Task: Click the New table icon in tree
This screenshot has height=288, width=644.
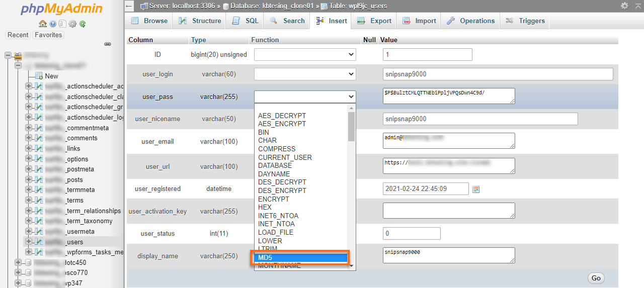Action: click(39, 76)
